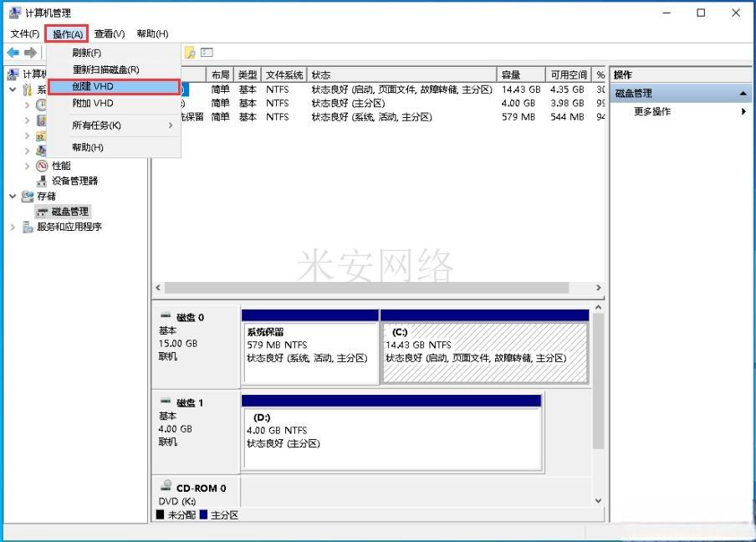Click the System Tools wrench icon
Screen dimensions: 756x542
(28, 89)
